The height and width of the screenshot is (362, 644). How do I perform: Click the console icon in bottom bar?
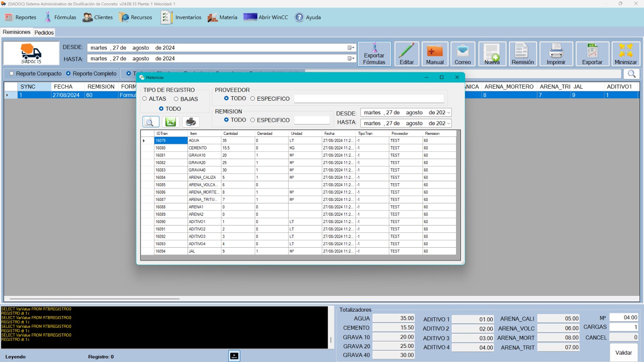pyautogui.click(x=234, y=356)
